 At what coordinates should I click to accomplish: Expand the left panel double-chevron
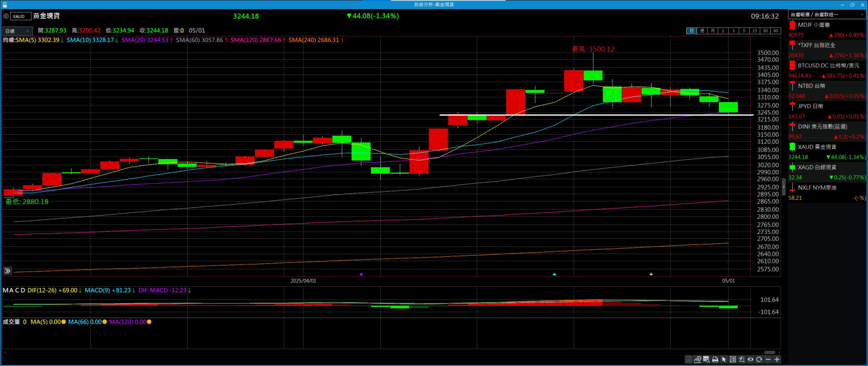pyautogui.click(x=8, y=270)
